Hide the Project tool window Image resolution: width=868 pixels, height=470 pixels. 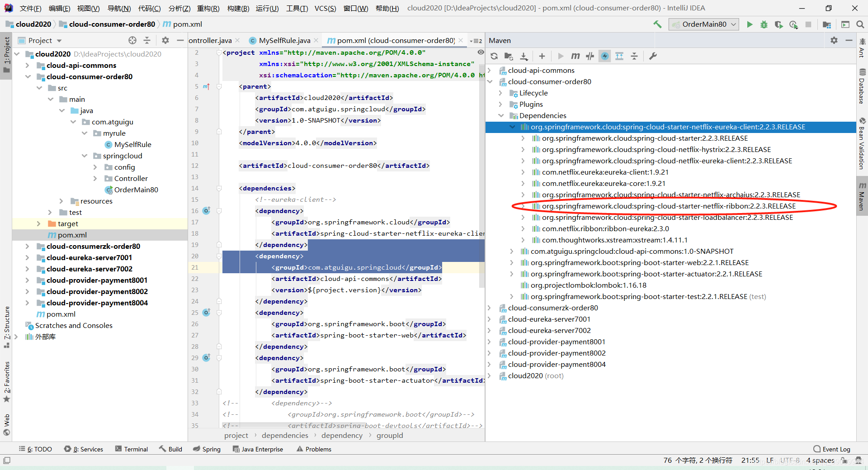(180, 40)
